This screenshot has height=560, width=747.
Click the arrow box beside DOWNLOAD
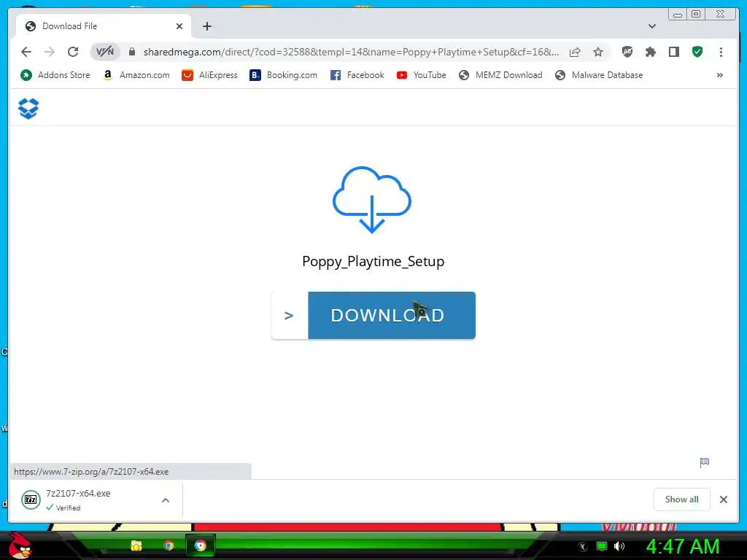point(289,315)
